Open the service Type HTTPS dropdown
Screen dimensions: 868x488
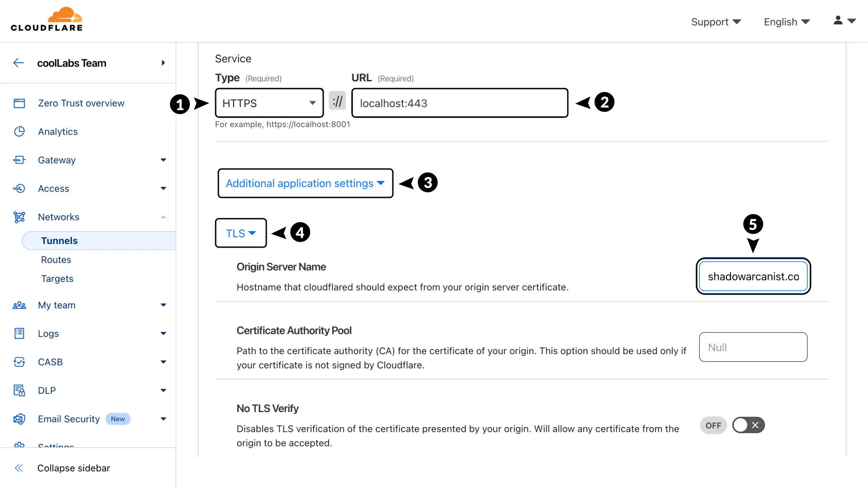(269, 103)
